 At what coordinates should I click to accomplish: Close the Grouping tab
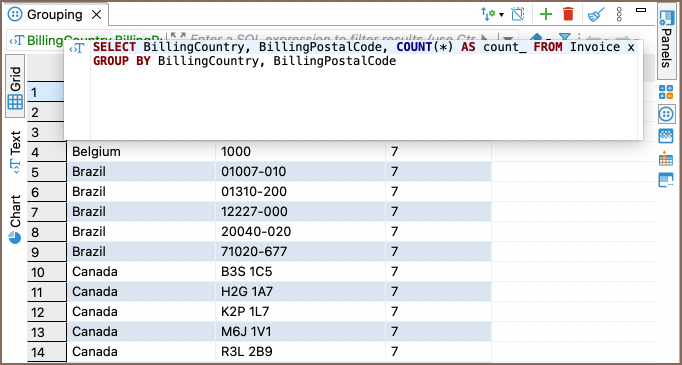[97, 15]
